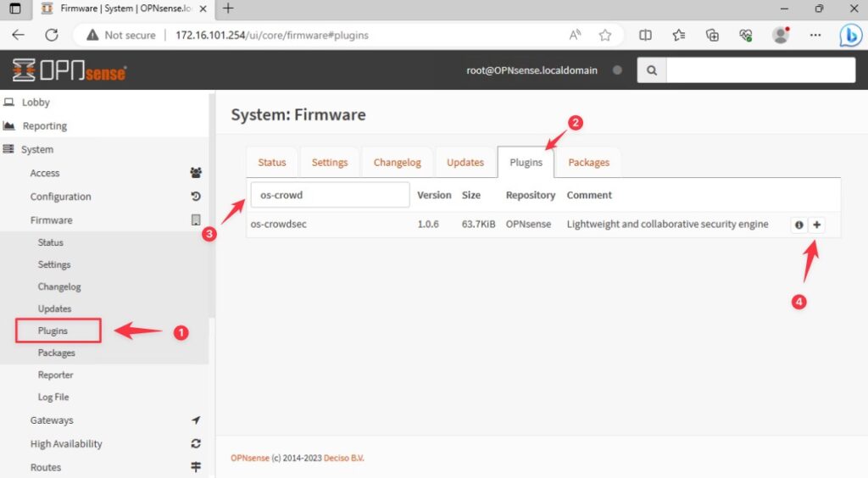Reload the page with refresh icon

pyautogui.click(x=52, y=35)
